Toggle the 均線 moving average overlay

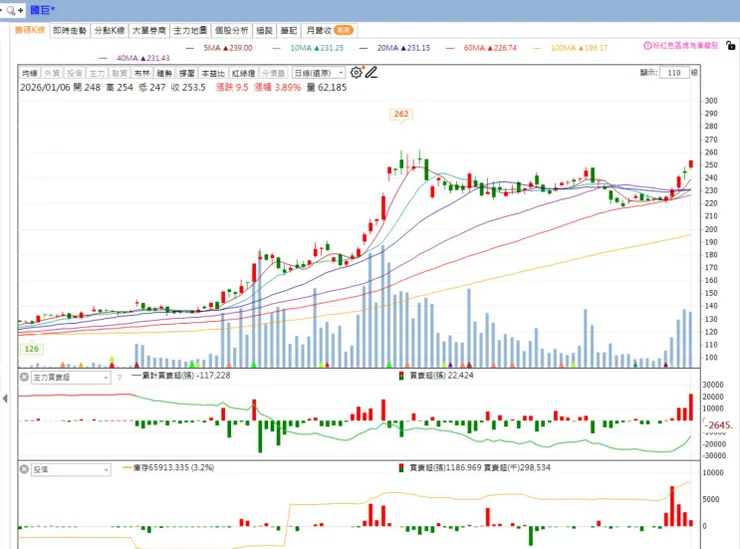[30, 73]
